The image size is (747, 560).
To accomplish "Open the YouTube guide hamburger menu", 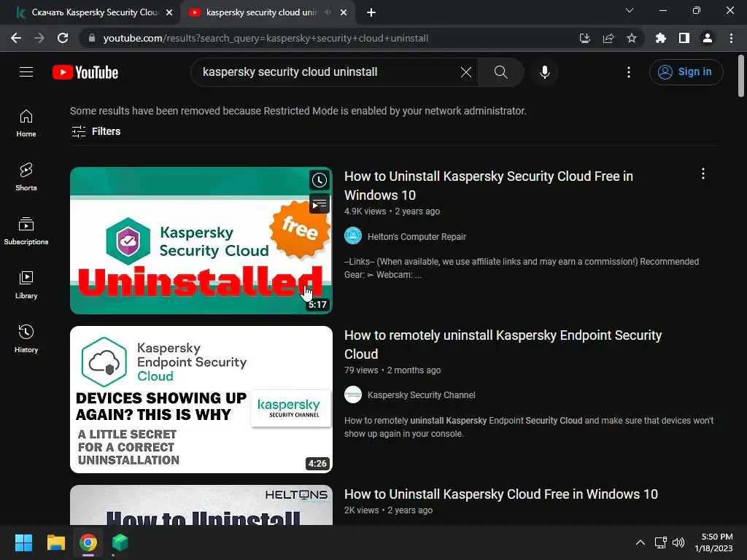I will pyautogui.click(x=26, y=72).
